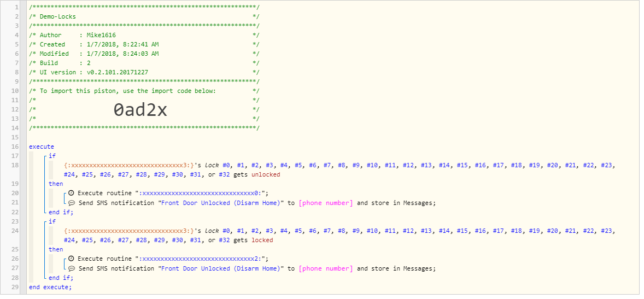Image resolution: width=644 pixels, height=299 pixels.
Task: Click line number 29 in the gutter
Action: (16, 287)
